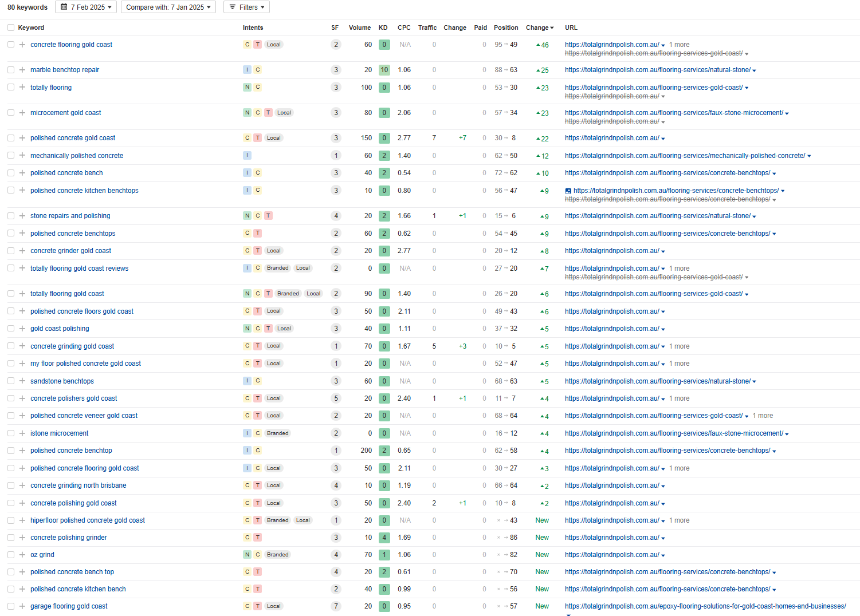
Task: Click the KD badge showing 10 for marble benchtop repair
Action: coord(384,70)
